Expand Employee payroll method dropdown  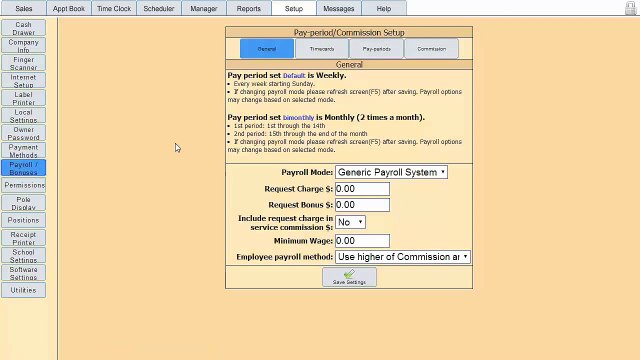(x=403, y=257)
